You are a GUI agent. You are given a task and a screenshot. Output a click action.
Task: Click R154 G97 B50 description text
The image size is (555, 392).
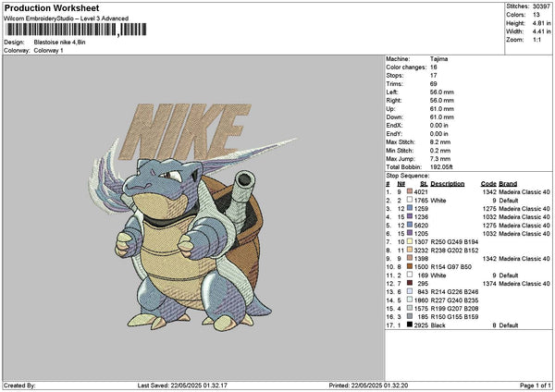pyautogui.click(x=451, y=267)
